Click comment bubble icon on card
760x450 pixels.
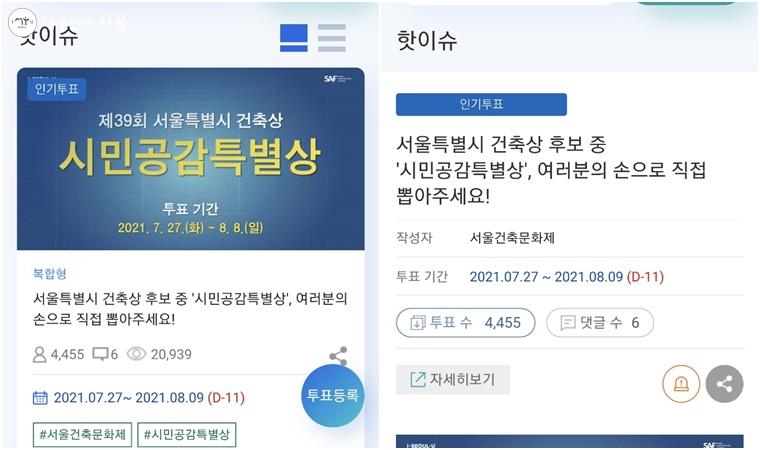100,354
